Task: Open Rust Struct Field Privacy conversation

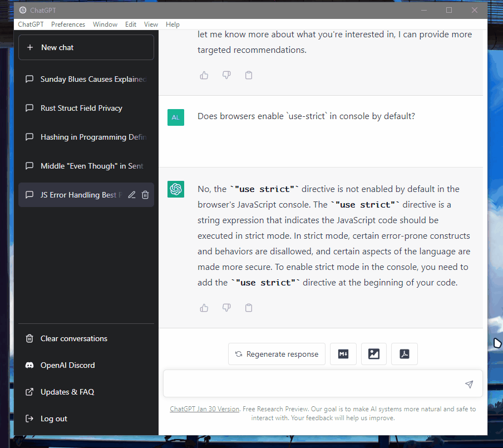Action: tap(86, 108)
